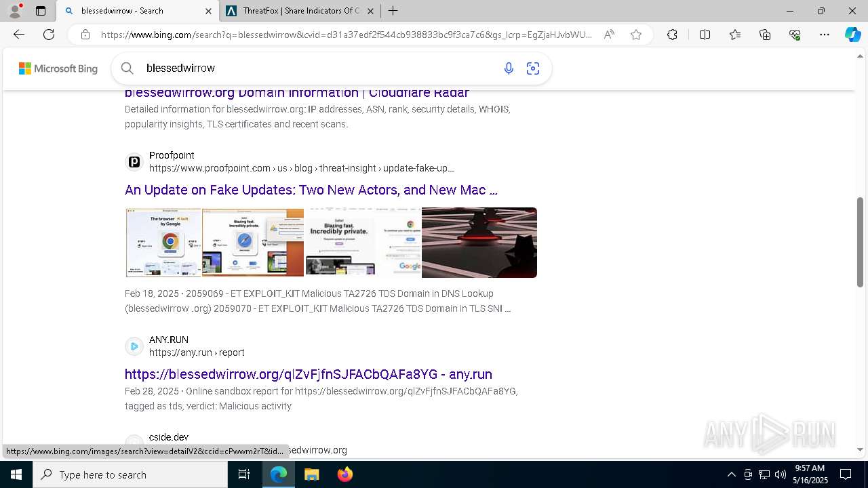The height and width of the screenshot is (488, 868).
Task: Open the Extensions puzzle icon
Action: (672, 35)
